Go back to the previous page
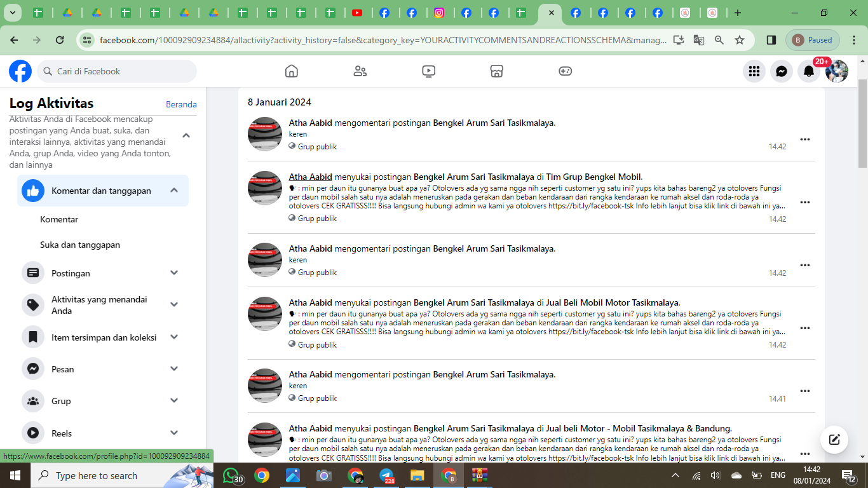The width and height of the screenshot is (868, 488). point(14,40)
